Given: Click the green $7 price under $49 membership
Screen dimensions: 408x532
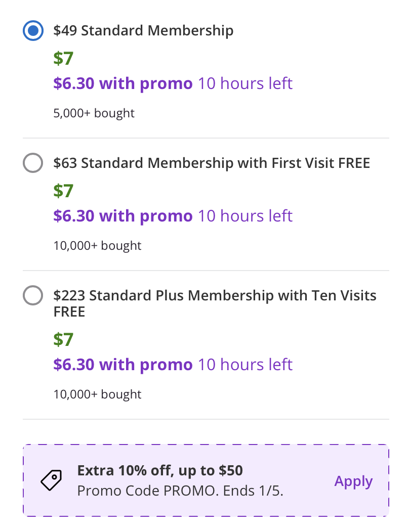Looking at the screenshot, I should (x=63, y=59).
